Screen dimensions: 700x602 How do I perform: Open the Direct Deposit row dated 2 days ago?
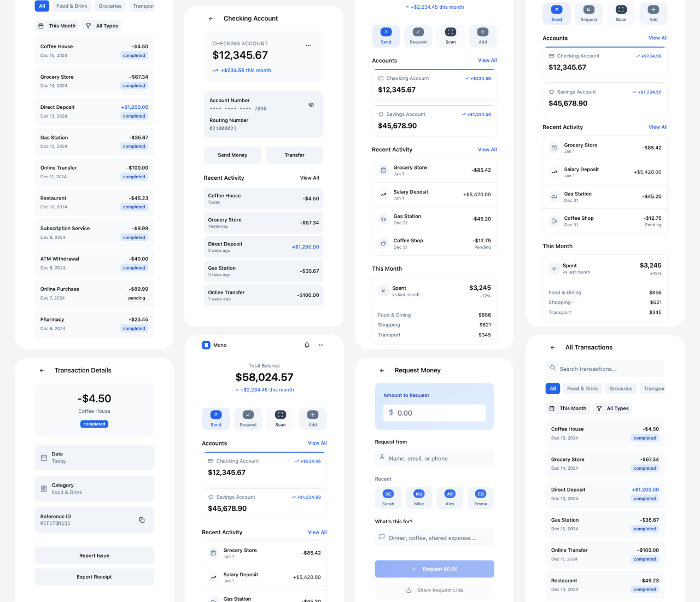tap(264, 247)
